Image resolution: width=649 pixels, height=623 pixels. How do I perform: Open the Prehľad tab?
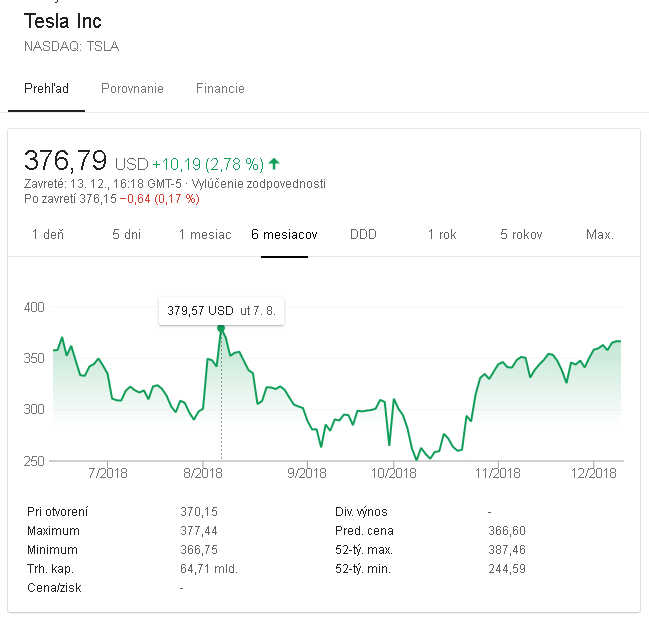coord(46,88)
